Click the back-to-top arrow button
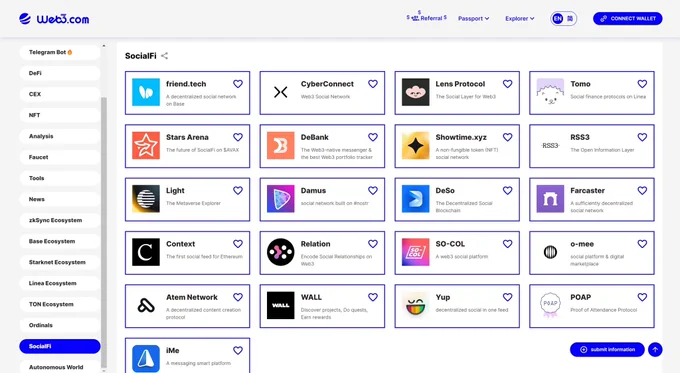The image size is (680, 373). coord(655,350)
